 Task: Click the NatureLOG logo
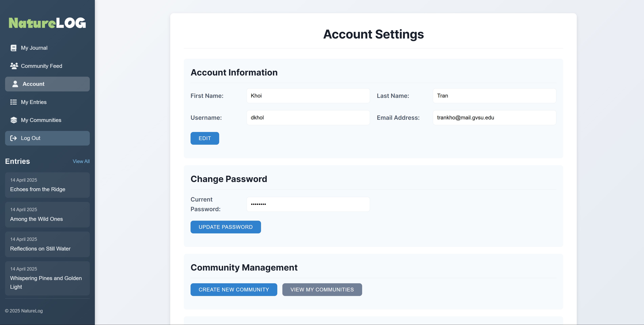pyautogui.click(x=47, y=23)
